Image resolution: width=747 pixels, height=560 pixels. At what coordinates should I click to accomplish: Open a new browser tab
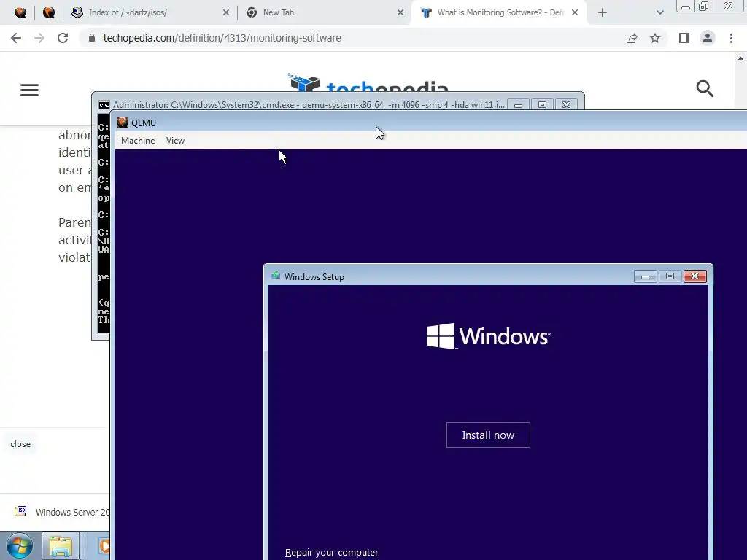(x=602, y=13)
